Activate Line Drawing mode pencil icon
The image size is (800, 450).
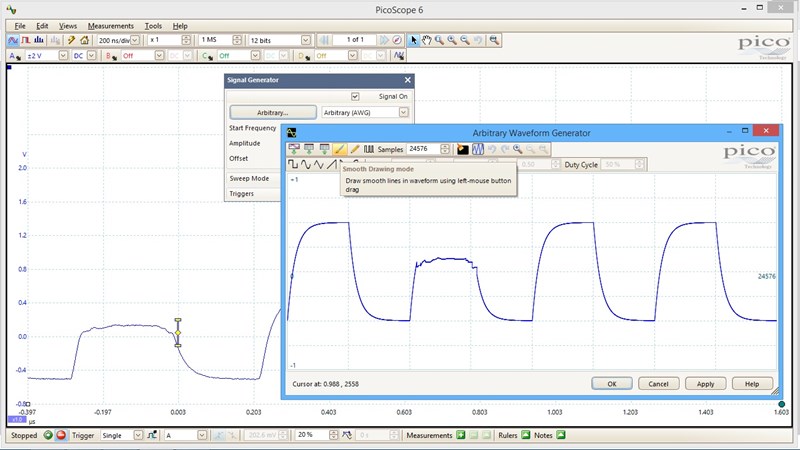pyautogui.click(x=355, y=149)
